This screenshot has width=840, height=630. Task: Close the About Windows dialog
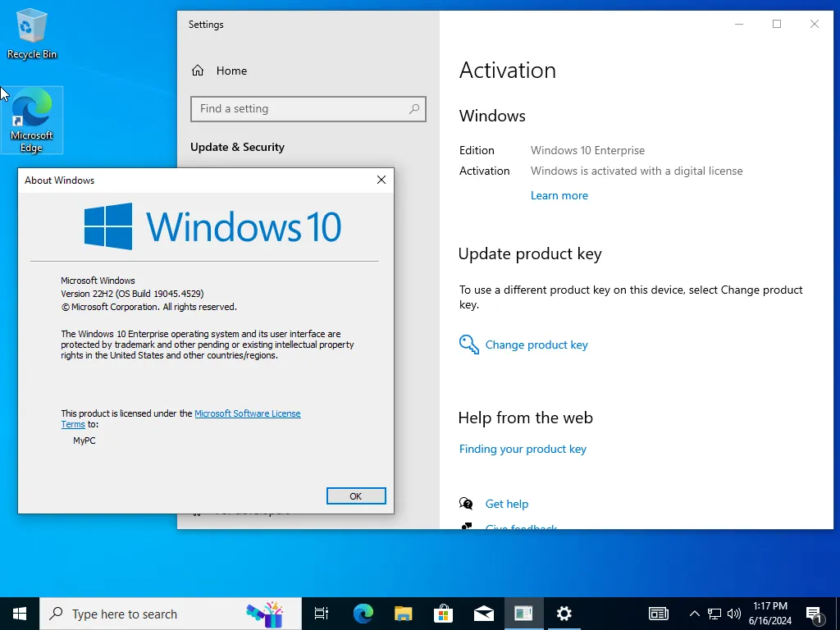pyautogui.click(x=381, y=180)
